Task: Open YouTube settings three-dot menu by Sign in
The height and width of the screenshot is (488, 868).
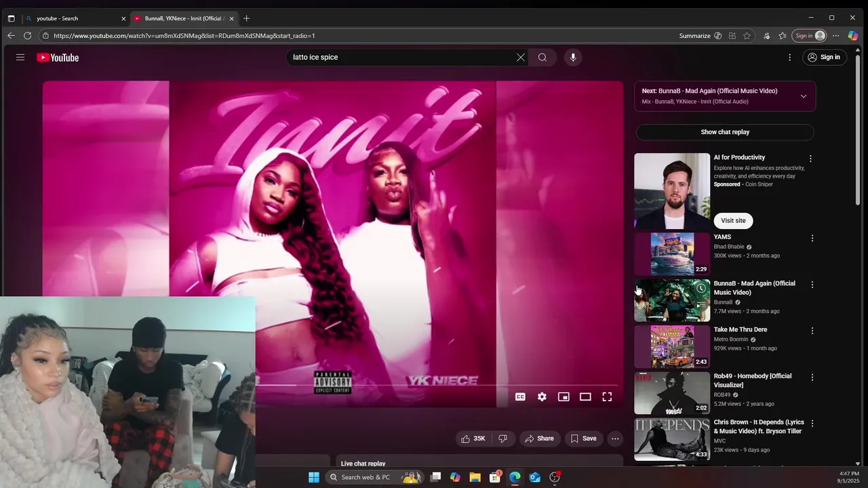Action: click(789, 58)
